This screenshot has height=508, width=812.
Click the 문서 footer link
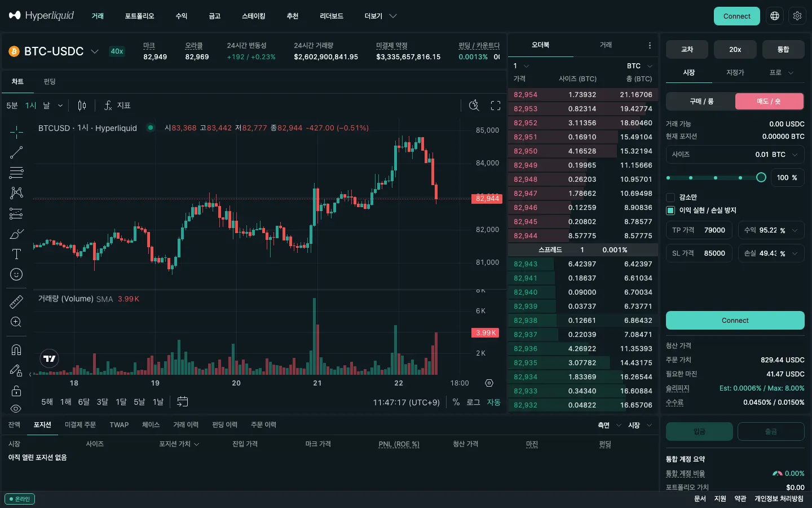(700, 499)
